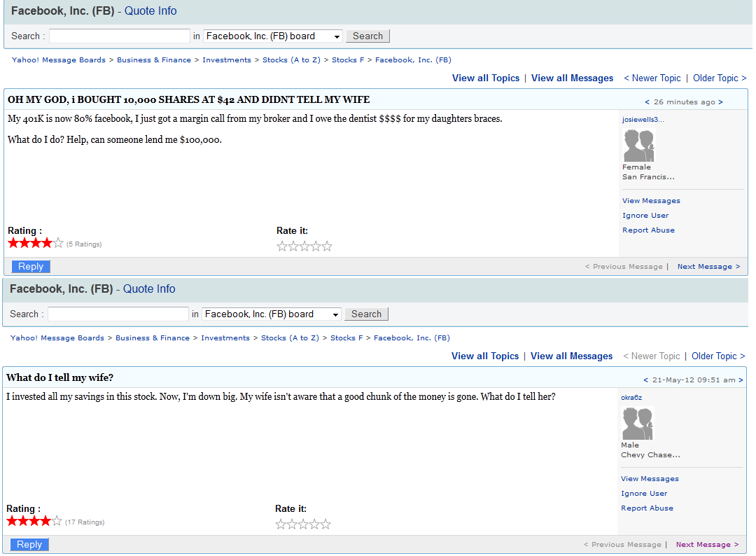This screenshot has width=756, height=556.
Task: Click left arrow beside 26 minutes ago
Action: (647, 102)
